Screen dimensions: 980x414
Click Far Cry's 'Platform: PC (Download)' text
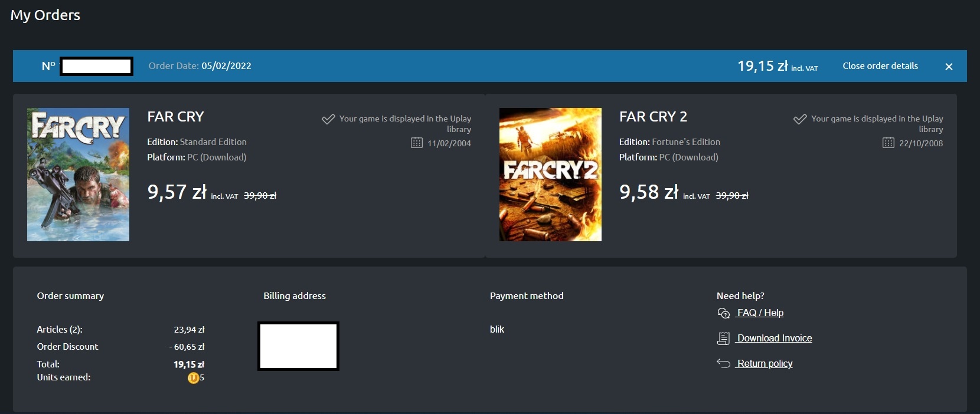(197, 157)
